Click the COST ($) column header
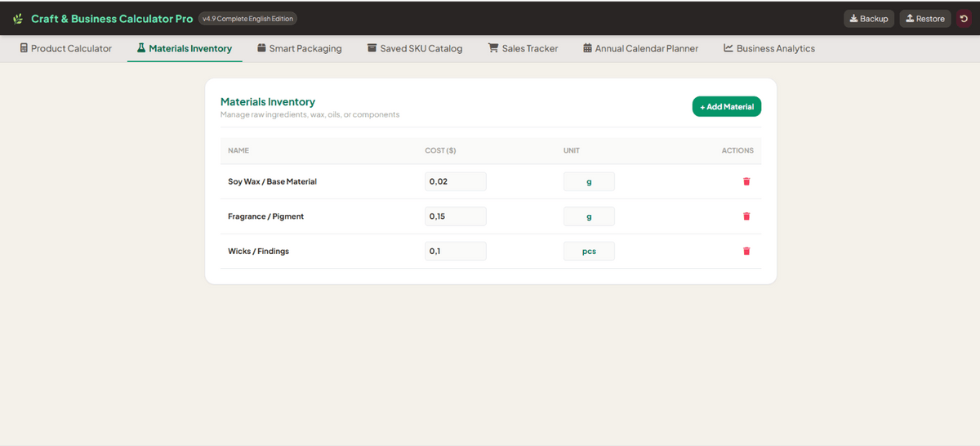The image size is (980, 446). (440, 150)
